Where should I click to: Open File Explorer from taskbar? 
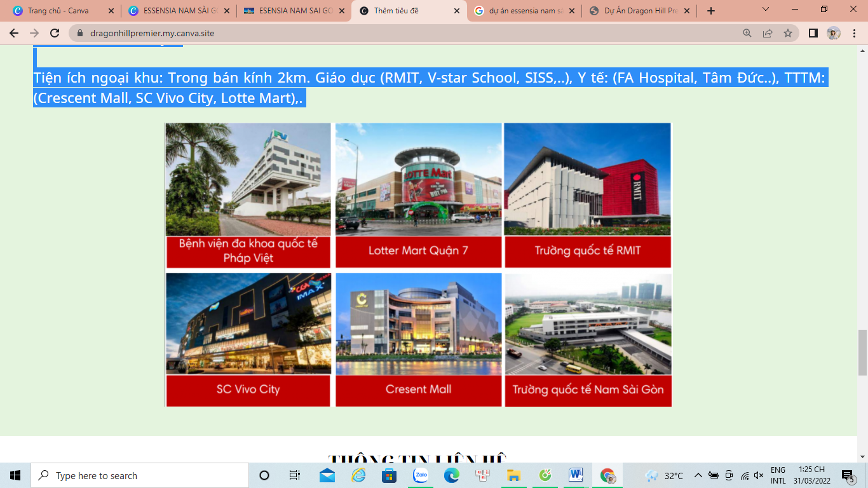pos(513,475)
